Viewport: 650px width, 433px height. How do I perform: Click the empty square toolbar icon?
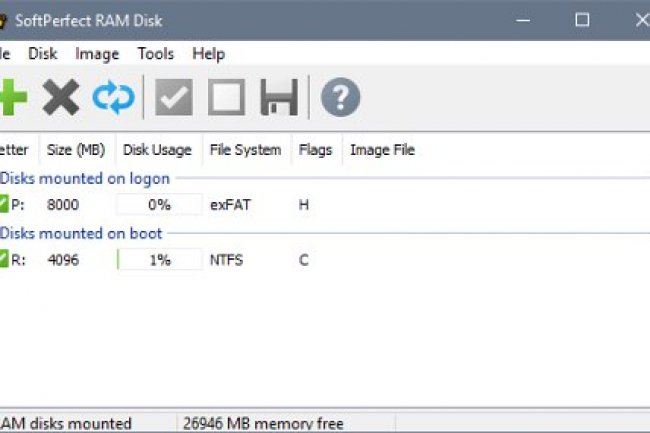(x=226, y=98)
